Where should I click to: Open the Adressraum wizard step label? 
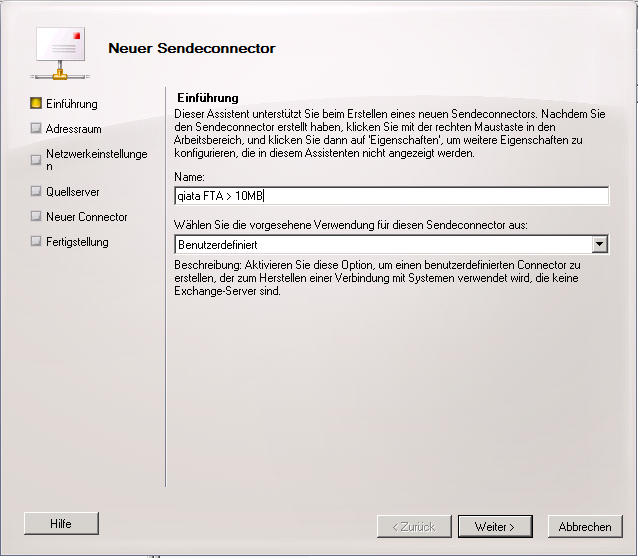(74, 129)
